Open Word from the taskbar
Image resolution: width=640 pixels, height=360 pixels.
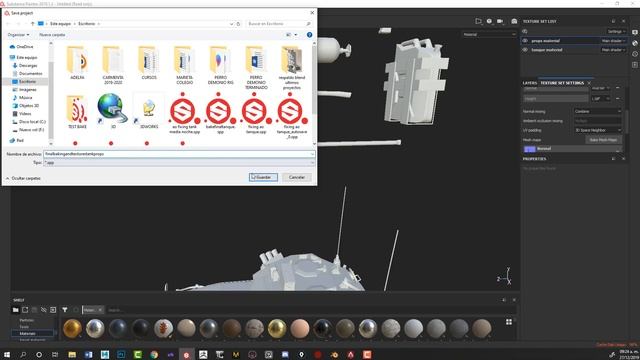88,355
